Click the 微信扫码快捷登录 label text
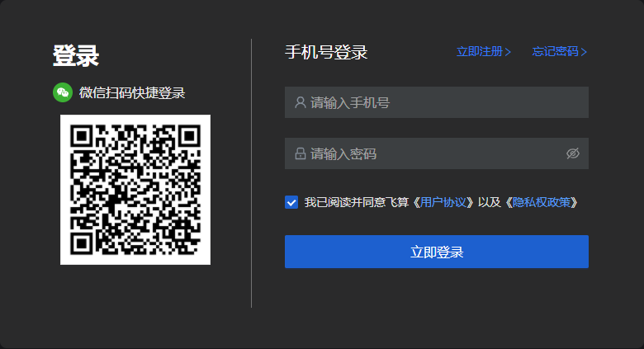The image size is (644, 349). [132, 92]
